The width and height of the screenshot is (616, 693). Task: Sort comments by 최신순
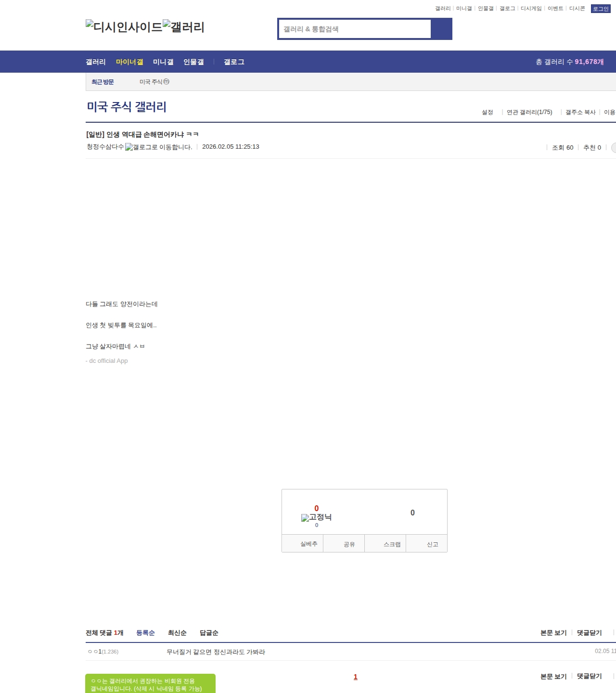[177, 633]
